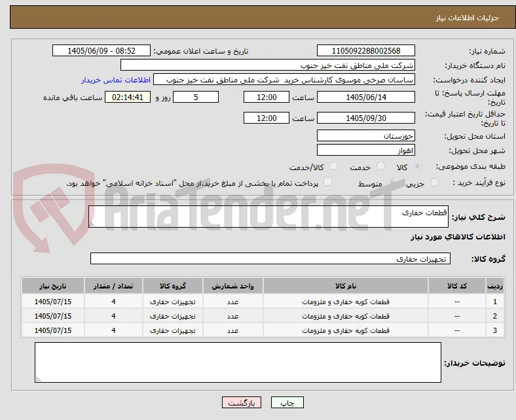Viewport: 516px width, 420px height.
Task: Click the need date in row 3
Action: pos(53,330)
